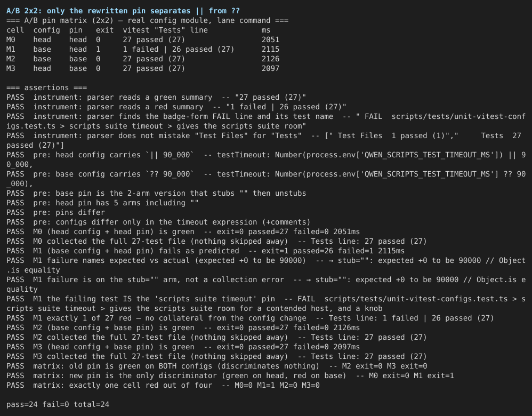532x416 pixels.
Task: Click 'pre: head pin has 5 arms' line
Action: (x=102, y=203)
